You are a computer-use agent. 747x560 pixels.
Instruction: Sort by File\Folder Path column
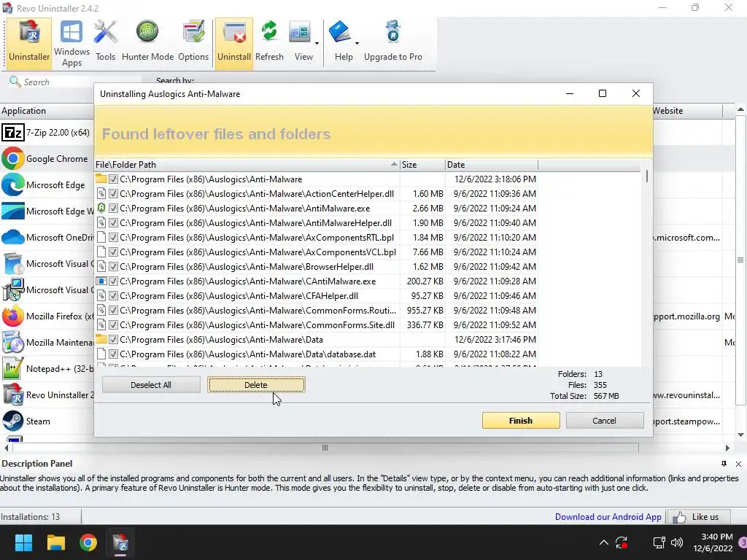[247, 165]
